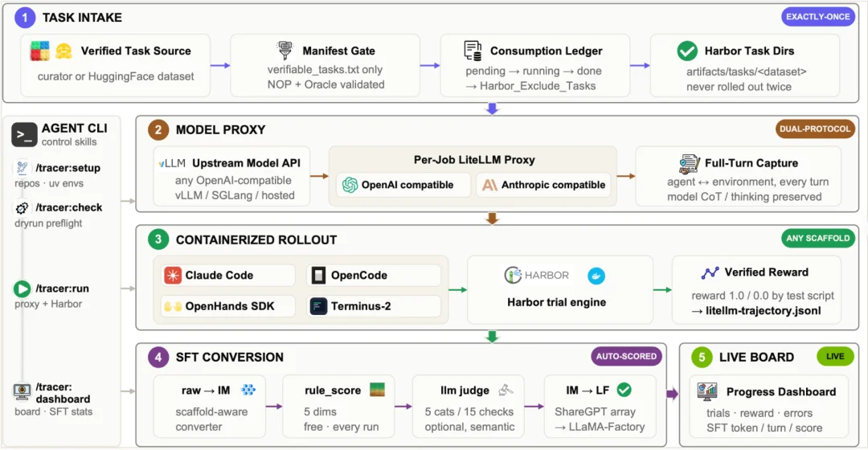
Task: Click the HuggingFace emoji icon
Action: pyautogui.click(x=64, y=51)
